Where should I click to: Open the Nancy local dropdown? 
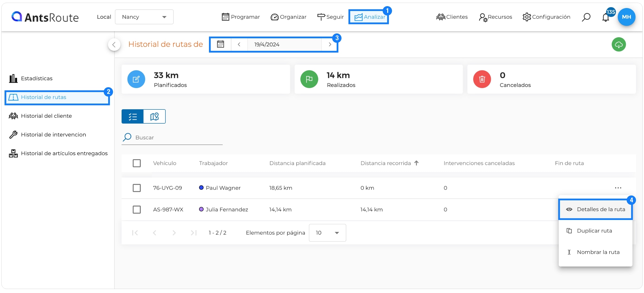tap(144, 17)
